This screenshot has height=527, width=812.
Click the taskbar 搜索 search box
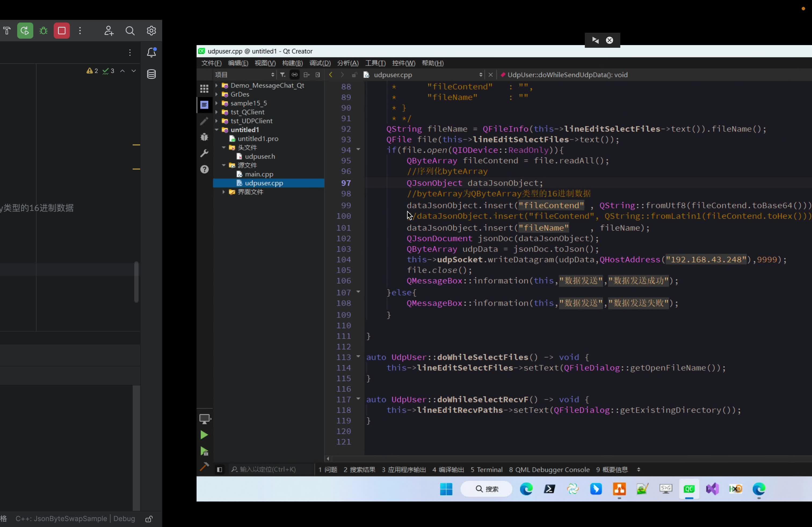click(487, 489)
